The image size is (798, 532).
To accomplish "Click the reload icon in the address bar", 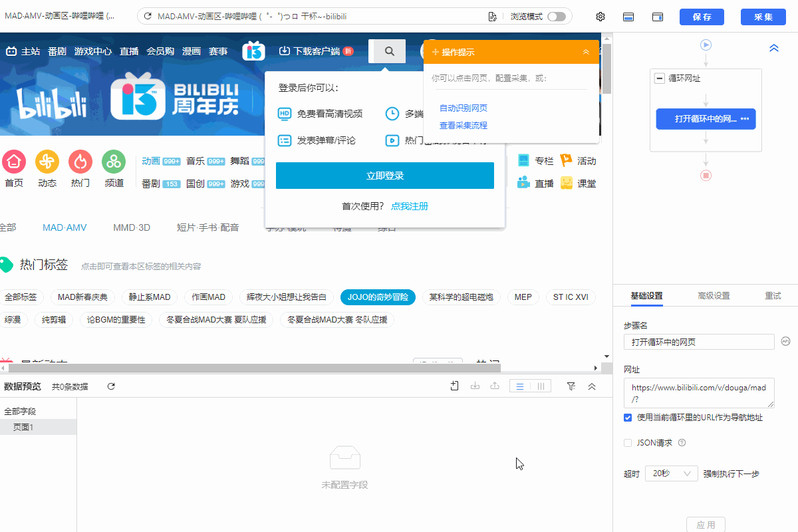I will click(x=148, y=17).
